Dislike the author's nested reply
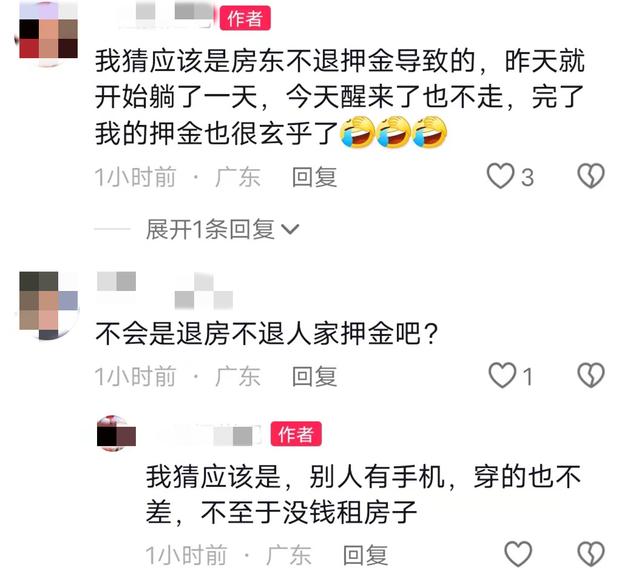640x588 pixels. click(x=591, y=554)
